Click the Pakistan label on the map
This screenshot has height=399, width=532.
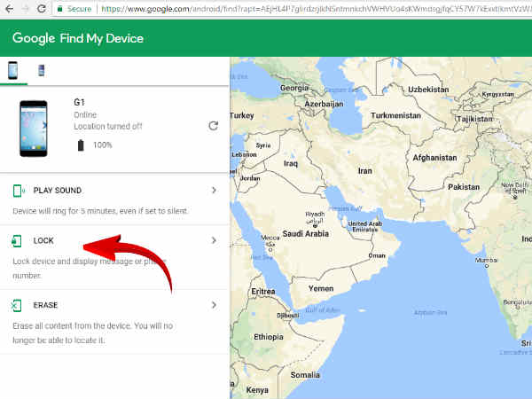pyautogui.click(x=464, y=187)
